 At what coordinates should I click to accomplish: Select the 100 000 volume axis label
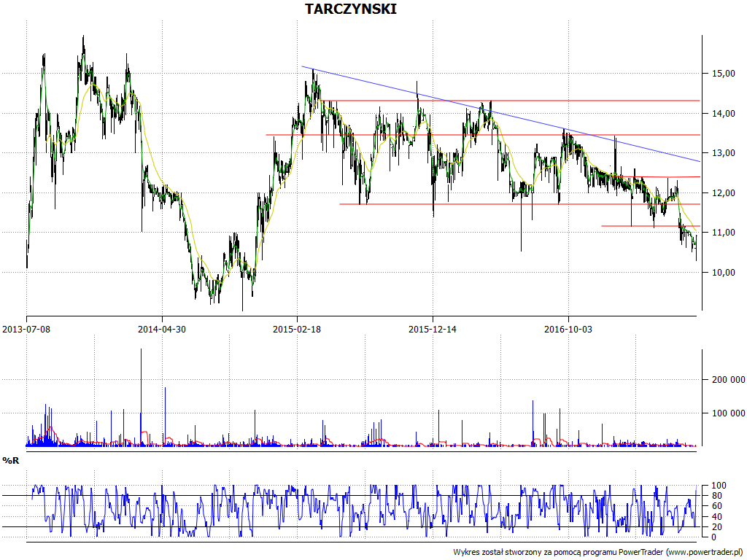pyautogui.click(x=729, y=413)
